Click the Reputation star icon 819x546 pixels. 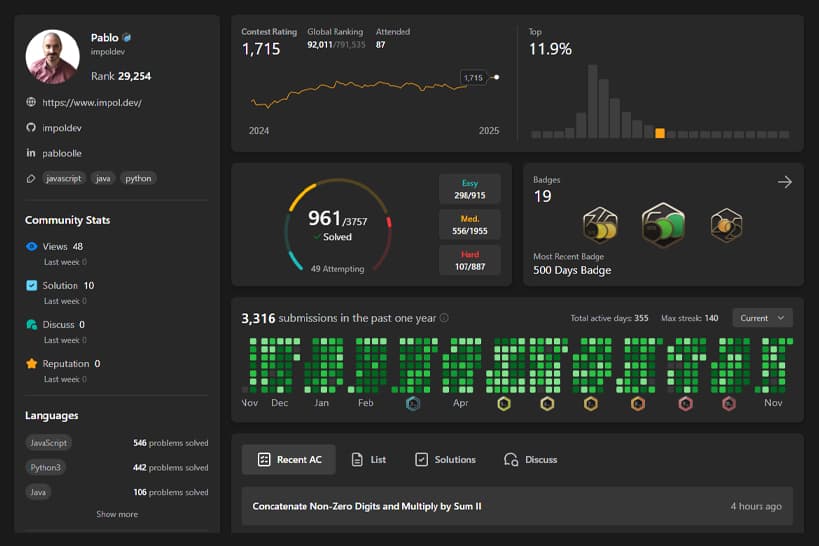click(x=32, y=364)
